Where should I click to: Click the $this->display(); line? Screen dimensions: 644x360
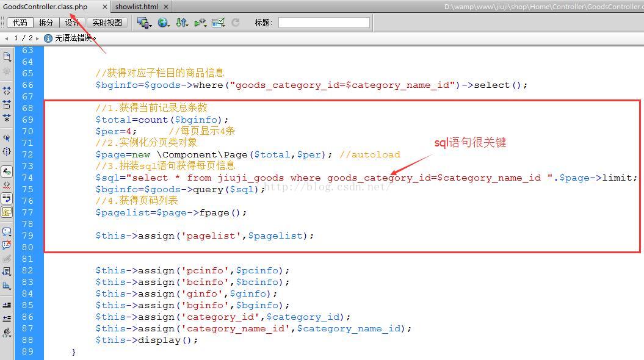pyautogui.click(x=147, y=340)
